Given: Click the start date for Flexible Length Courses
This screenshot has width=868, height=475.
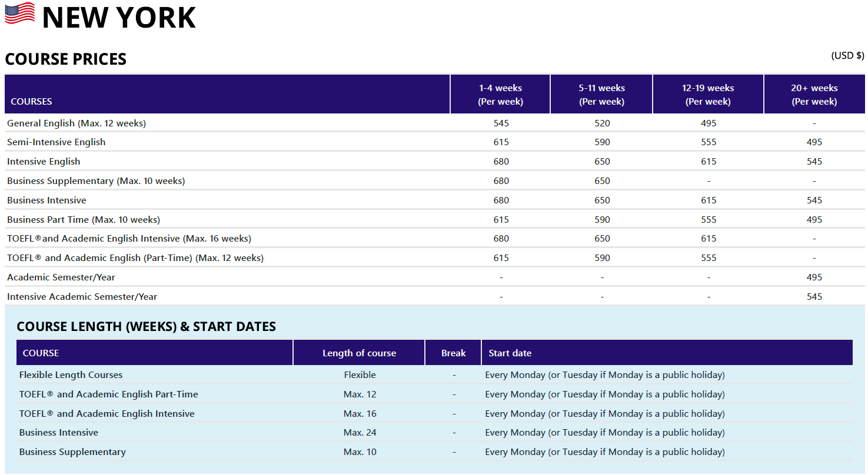Looking at the screenshot, I should pyautogui.click(x=604, y=374).
